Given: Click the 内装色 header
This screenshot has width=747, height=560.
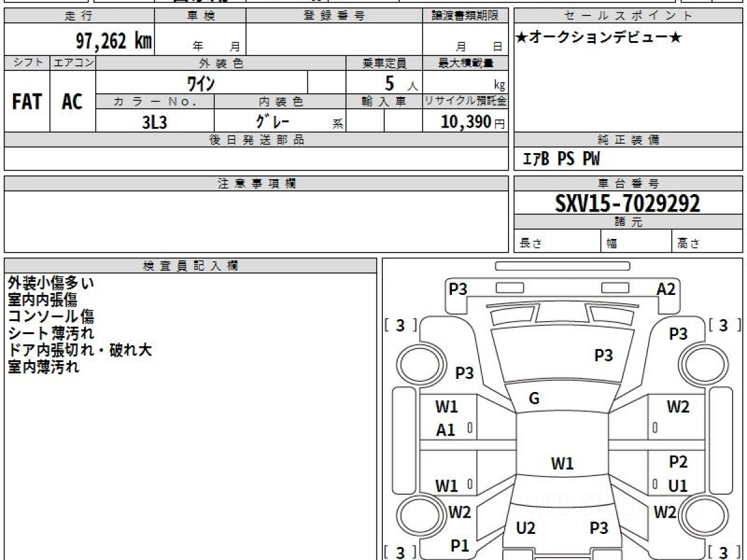Looking at the screenshot, I should click(280, 101).
